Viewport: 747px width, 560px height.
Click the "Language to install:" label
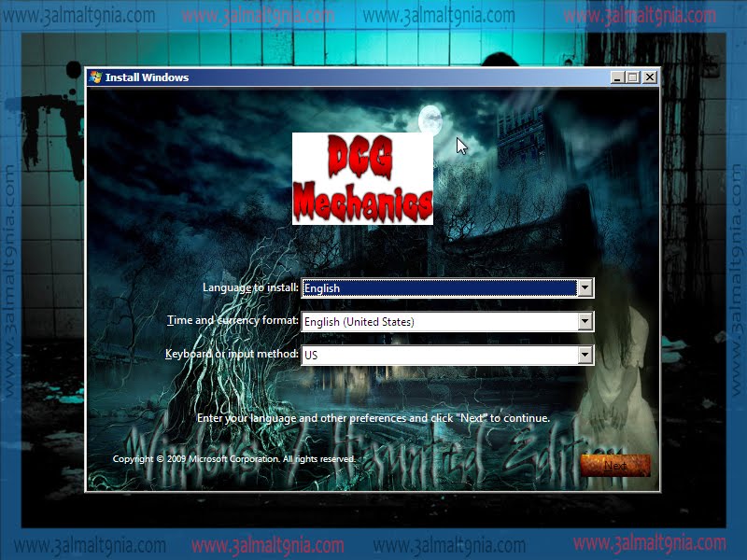click(x=250, y=287)
